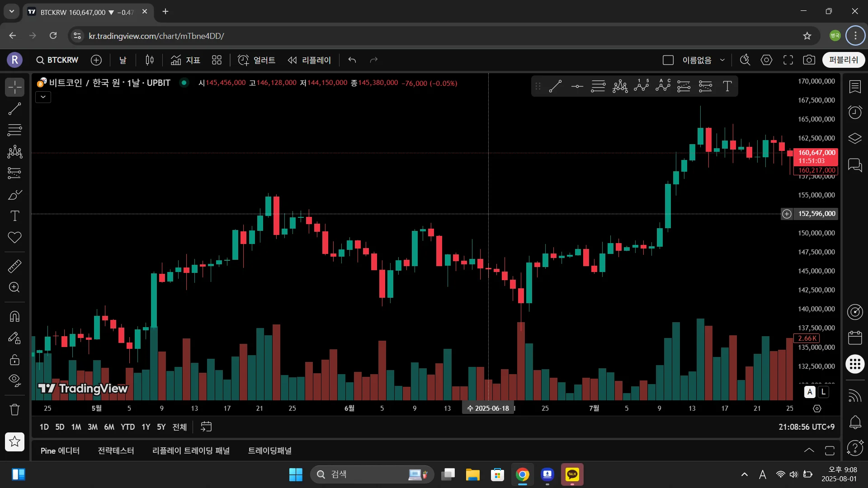Select the Fibonacci retracement tool in left sidebar
This screenshot has width=868, height=488.
pos(14,130)
